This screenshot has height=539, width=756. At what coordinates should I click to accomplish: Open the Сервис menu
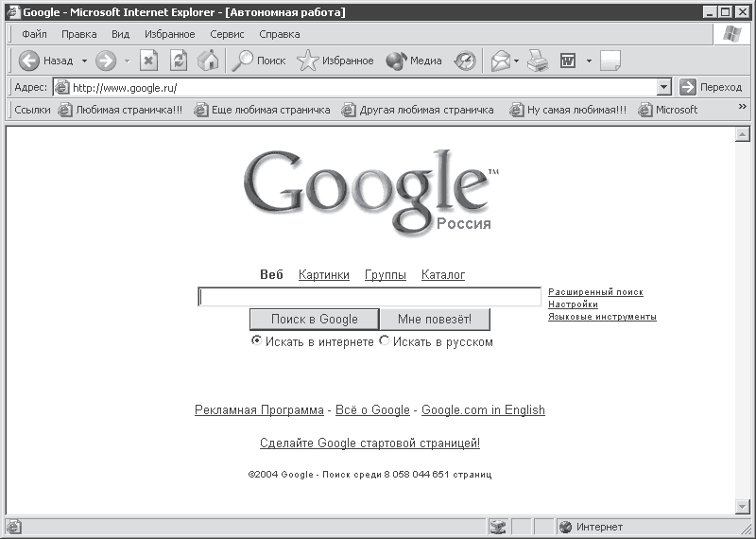[x=227, y=34]
